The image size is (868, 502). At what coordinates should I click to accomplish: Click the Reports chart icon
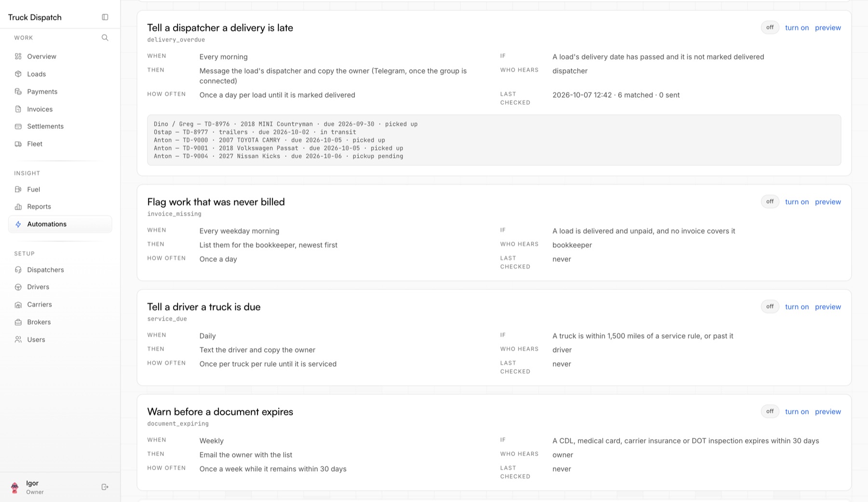pos(18,206)
